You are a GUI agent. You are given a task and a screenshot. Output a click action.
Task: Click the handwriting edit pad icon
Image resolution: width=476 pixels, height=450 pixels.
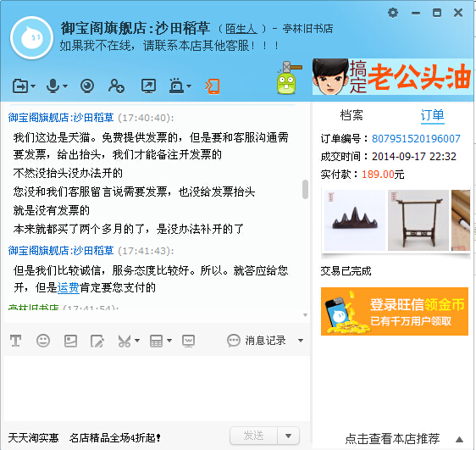[97, 341]
